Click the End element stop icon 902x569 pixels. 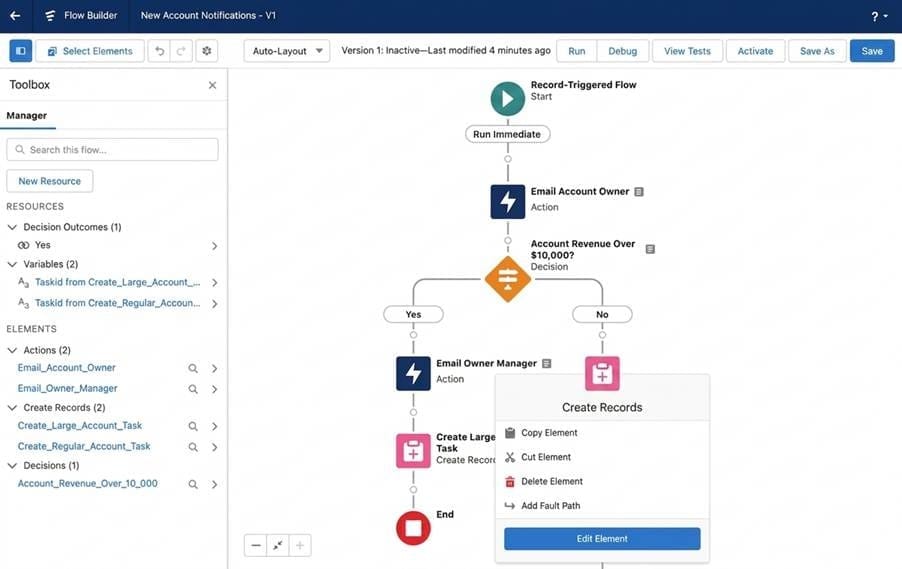tap(413, 528)
